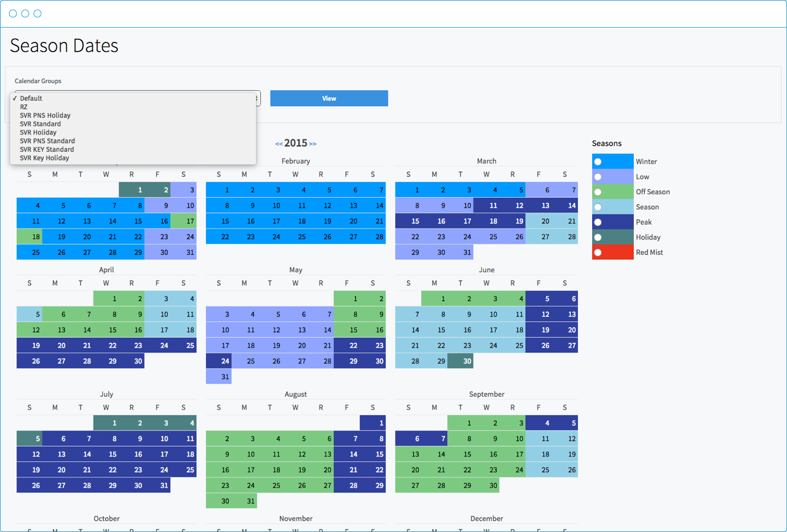Select July 4 on the calendar
This screenshot has height=532, width=787.
pyautogui.click(x=183, y=423)
